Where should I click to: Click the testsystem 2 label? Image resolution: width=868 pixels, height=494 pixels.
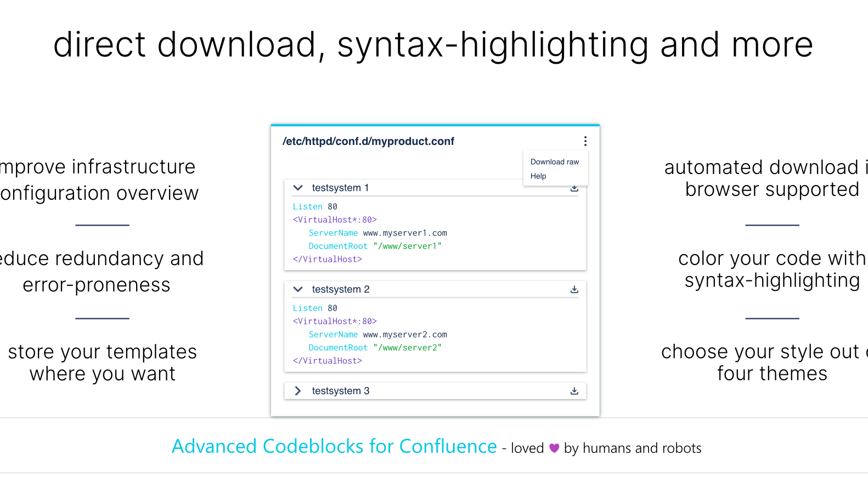(341, 289)
